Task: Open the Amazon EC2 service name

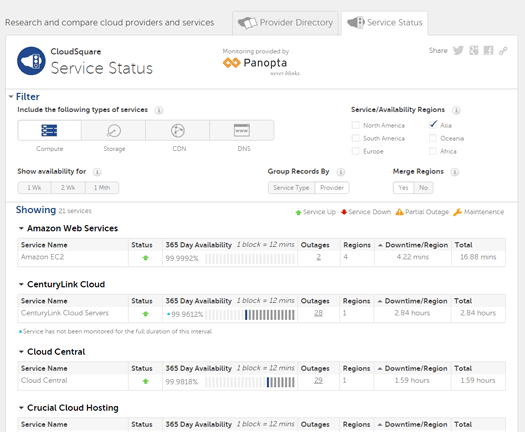Action: [42, 257]
